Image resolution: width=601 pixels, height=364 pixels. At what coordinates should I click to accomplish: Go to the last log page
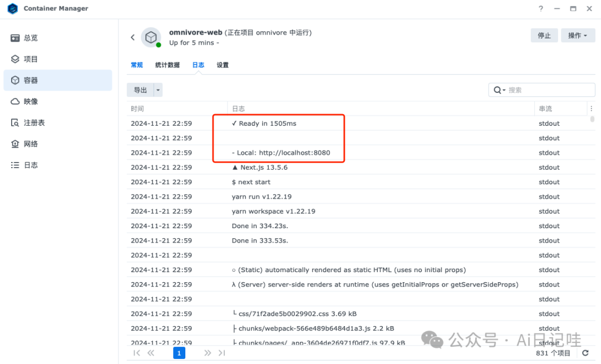(221, 353)
